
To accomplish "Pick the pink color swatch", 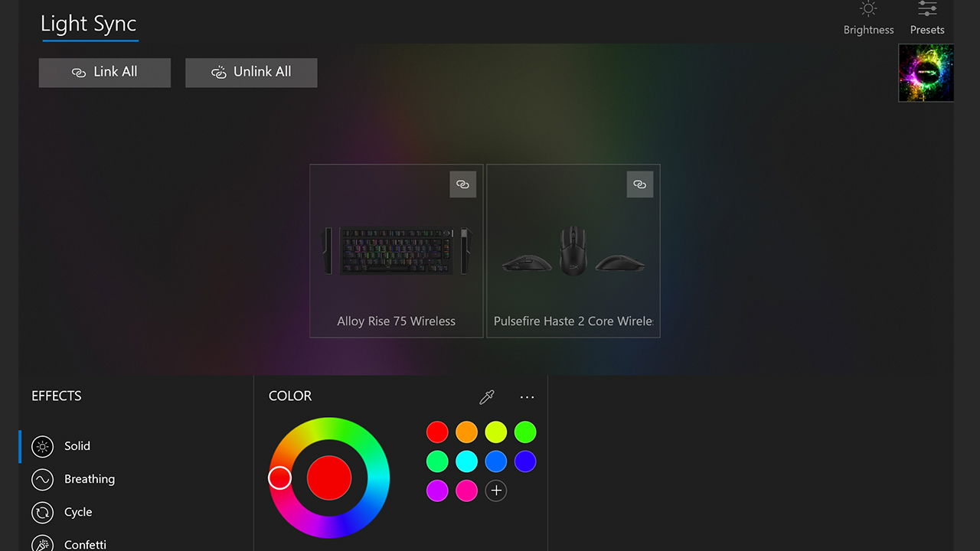I will pos(466,491).
